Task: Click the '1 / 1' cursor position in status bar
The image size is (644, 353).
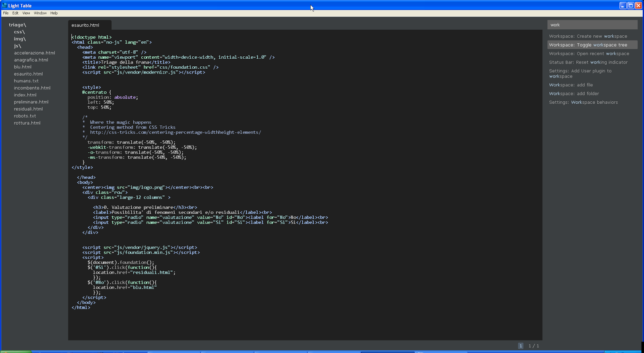Action: 534,346
